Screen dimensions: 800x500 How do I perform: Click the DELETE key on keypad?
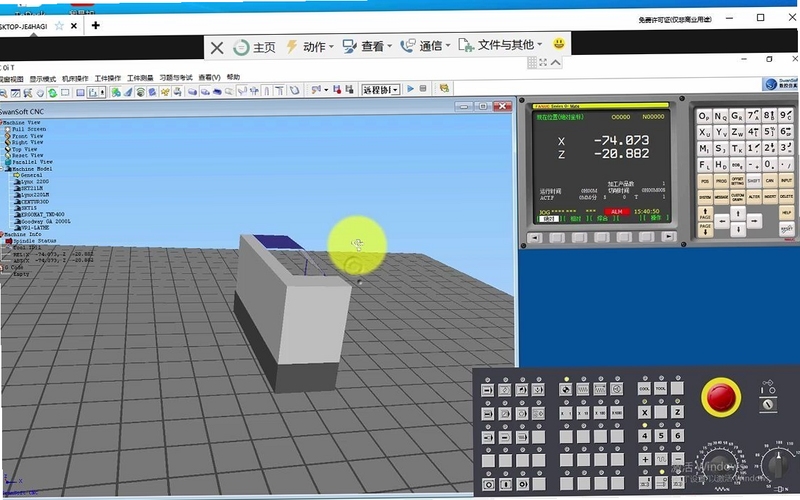786,196
